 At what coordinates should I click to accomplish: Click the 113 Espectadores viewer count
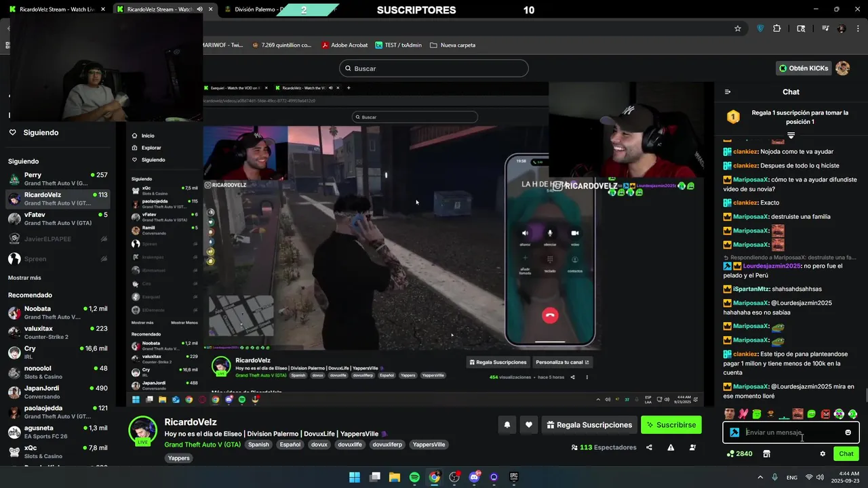coord(604,447)
